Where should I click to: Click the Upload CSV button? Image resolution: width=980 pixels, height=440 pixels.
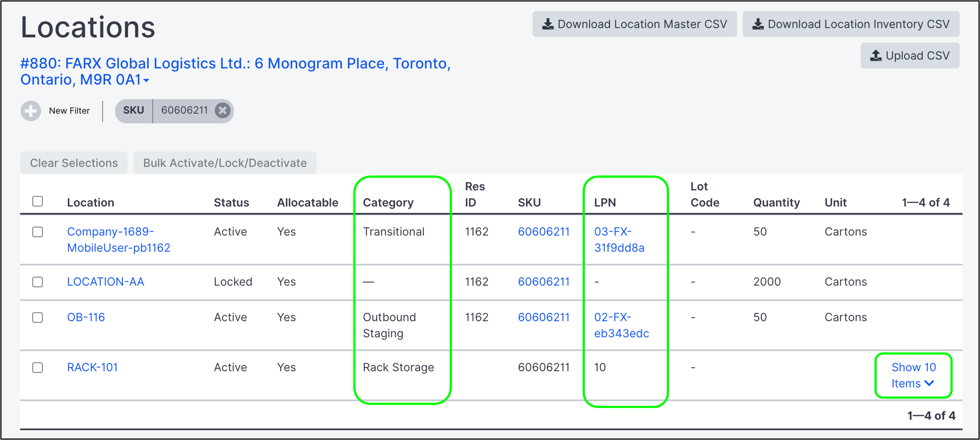click(910, 56)
